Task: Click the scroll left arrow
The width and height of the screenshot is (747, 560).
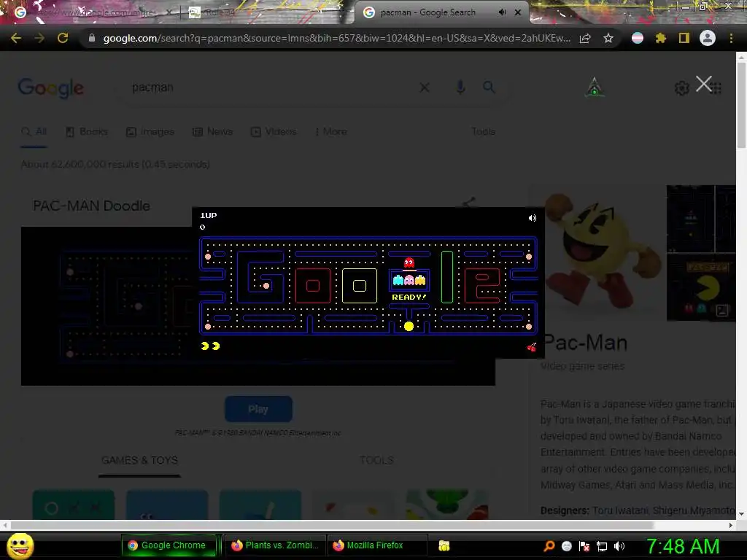Action: coord(5,525)
